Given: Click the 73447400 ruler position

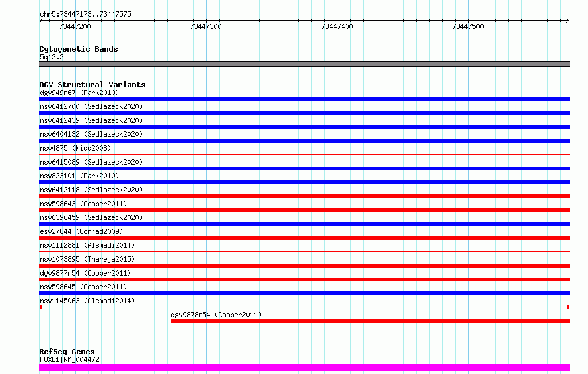Looking at the screenshot, I should (x=337, y=26).
